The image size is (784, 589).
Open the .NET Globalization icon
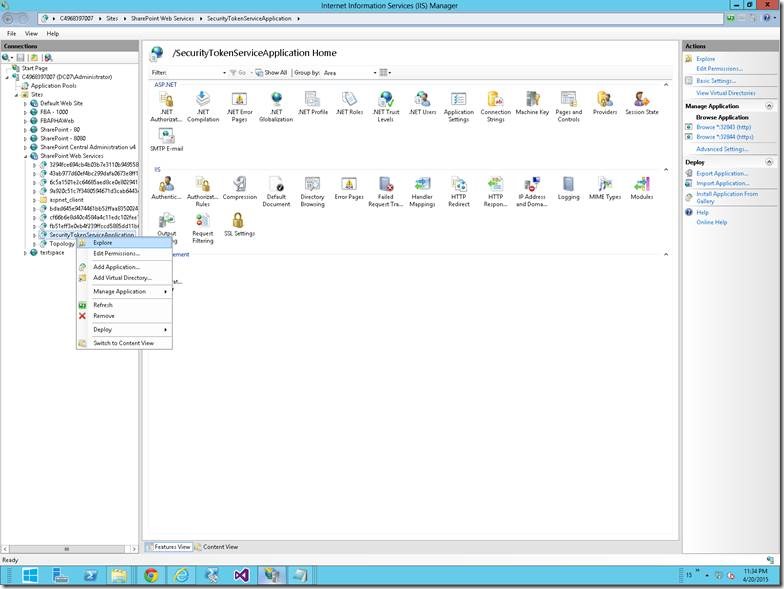(276, 106)
